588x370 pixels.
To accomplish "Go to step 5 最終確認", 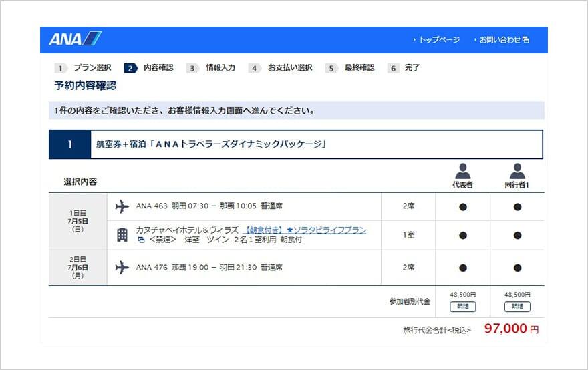I will tap(350, 68).
